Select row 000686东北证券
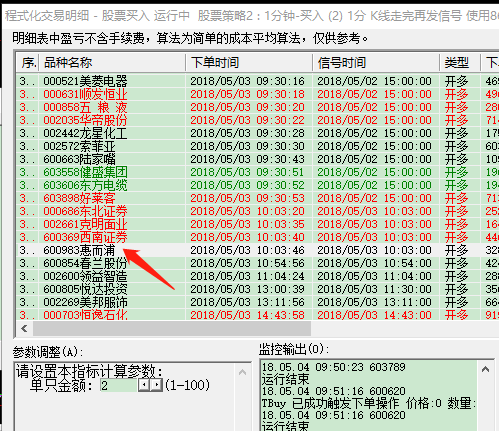Screen dimensions: 499x431 point(257,211)
